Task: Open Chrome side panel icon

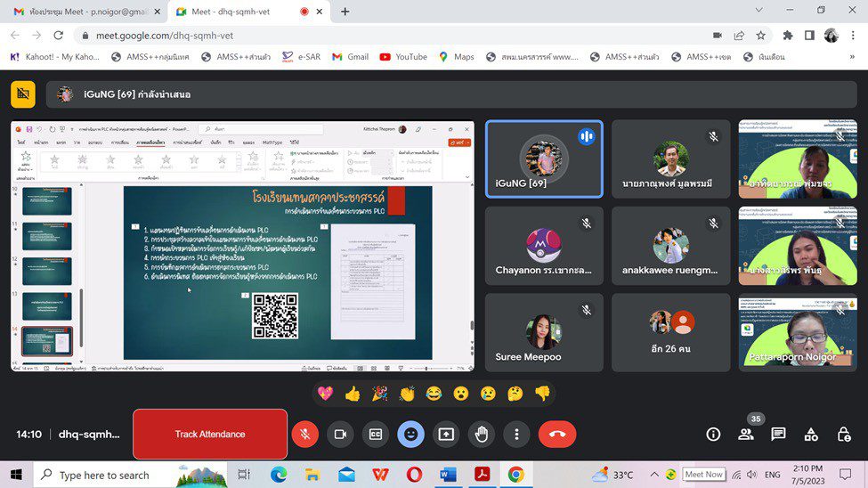Action: click(809, 36)
